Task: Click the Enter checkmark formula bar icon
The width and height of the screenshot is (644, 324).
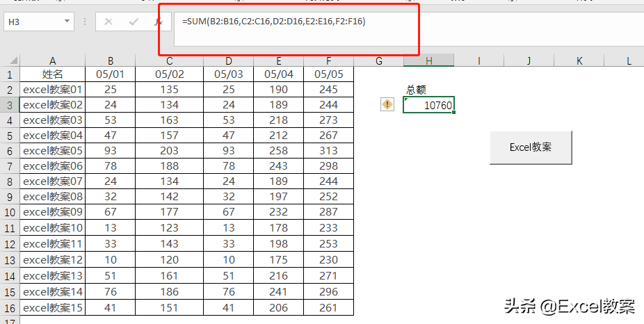Action: pyautogui.click(x=134, y=22)
